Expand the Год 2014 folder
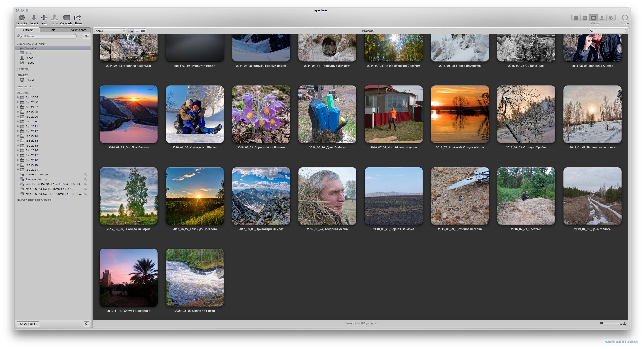The width and height of the screenshot is (644, 349). [x=18, y=141]
